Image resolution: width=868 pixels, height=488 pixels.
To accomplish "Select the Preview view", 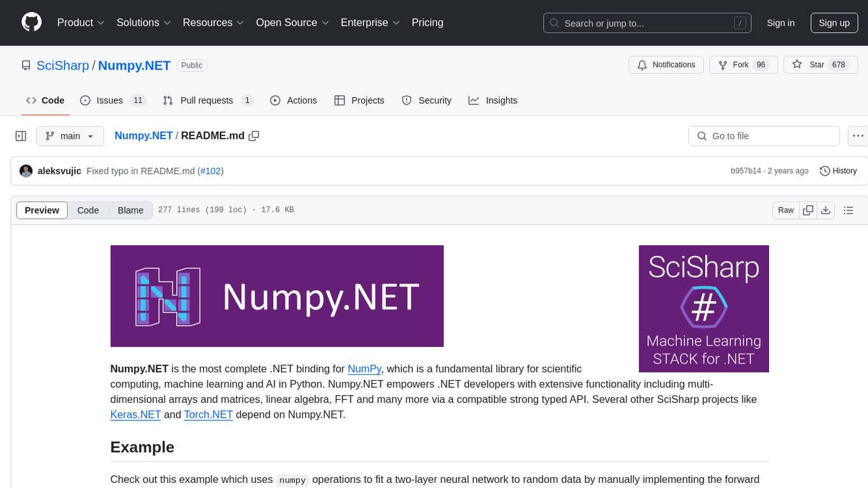I will click(x=42, y=210).
